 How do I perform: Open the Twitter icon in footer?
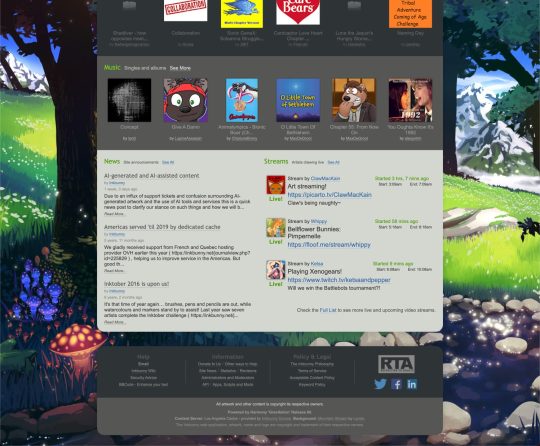[380, 384]
